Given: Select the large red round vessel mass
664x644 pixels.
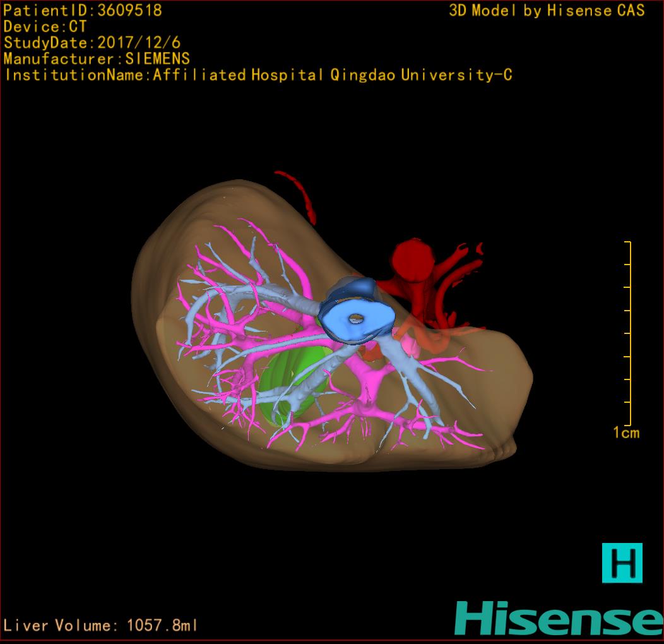Looking at the screenshot, I should click(x=413, y=260).
